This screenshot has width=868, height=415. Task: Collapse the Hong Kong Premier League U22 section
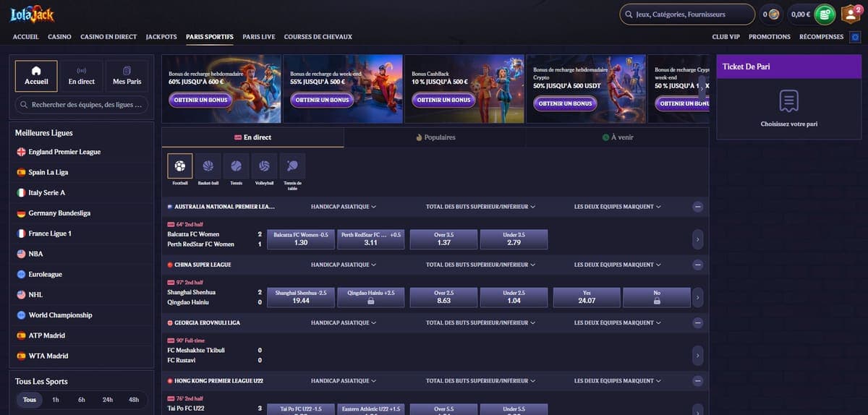point(697,380)
